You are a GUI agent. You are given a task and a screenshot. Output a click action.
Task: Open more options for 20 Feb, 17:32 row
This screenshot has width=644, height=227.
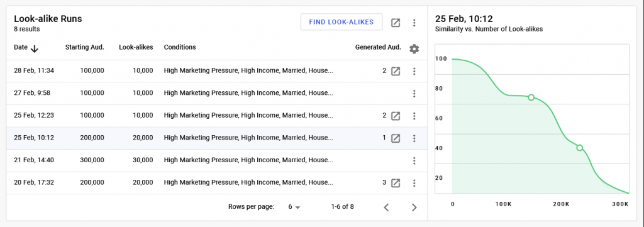[x=414, y=182]
